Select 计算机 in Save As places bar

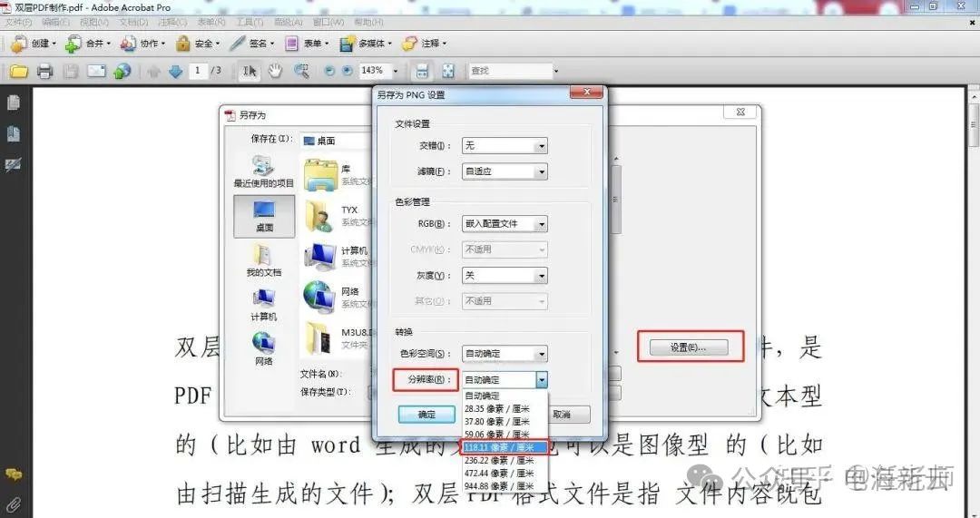[x=264, y=305]
